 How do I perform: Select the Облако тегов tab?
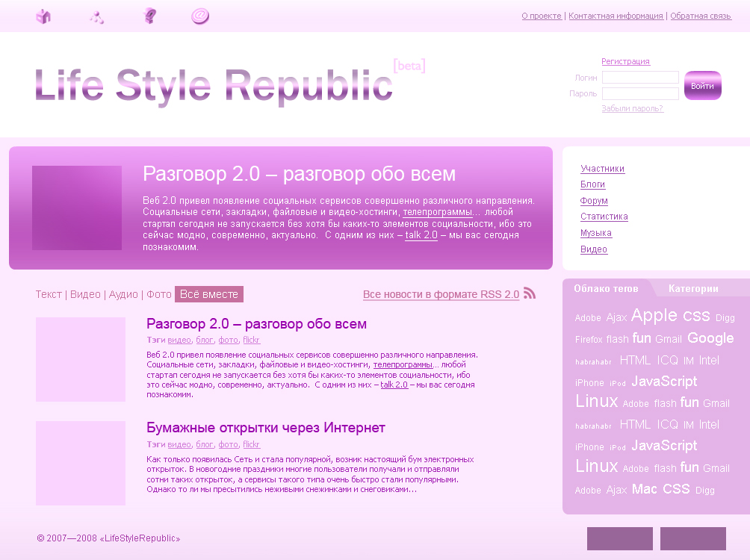[x=607, y=287]
